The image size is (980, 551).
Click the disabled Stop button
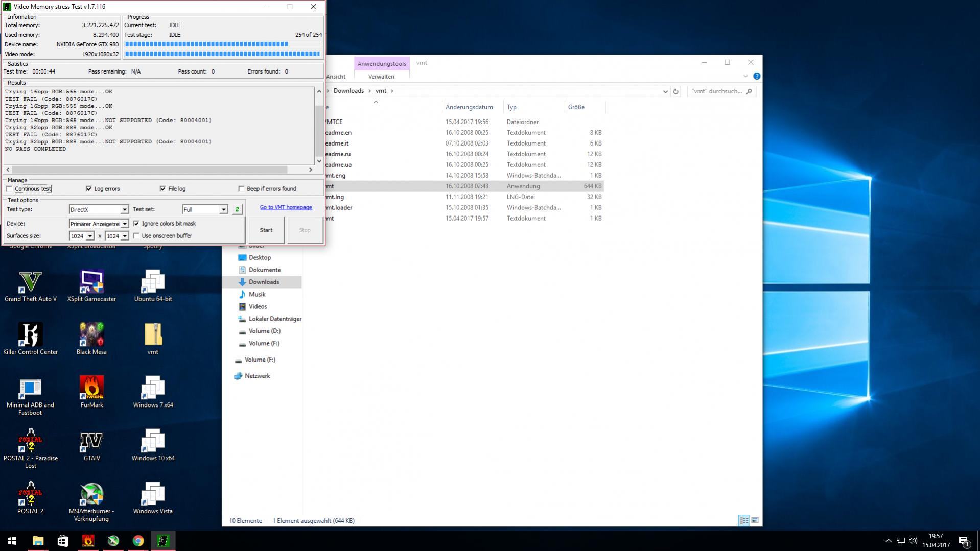305,230
